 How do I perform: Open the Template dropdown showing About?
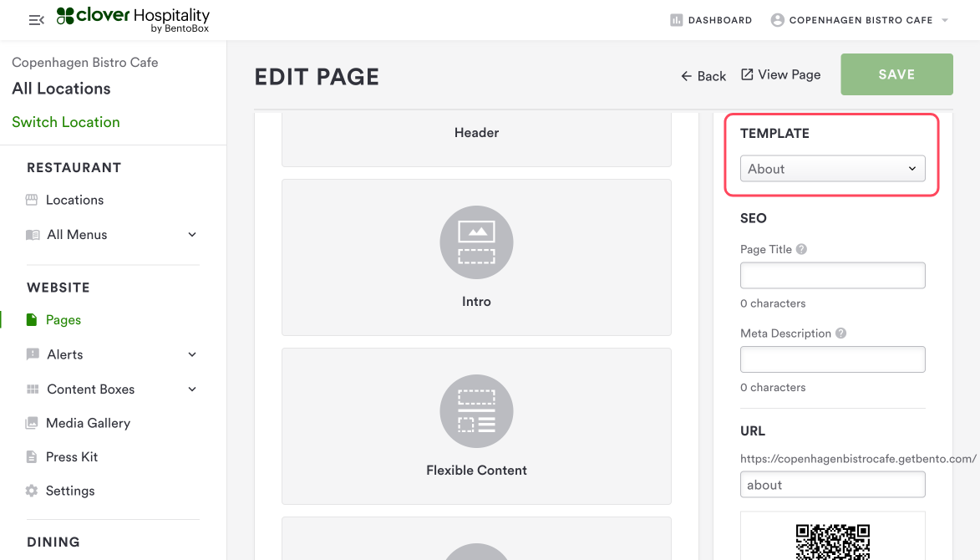pos(832,169)
